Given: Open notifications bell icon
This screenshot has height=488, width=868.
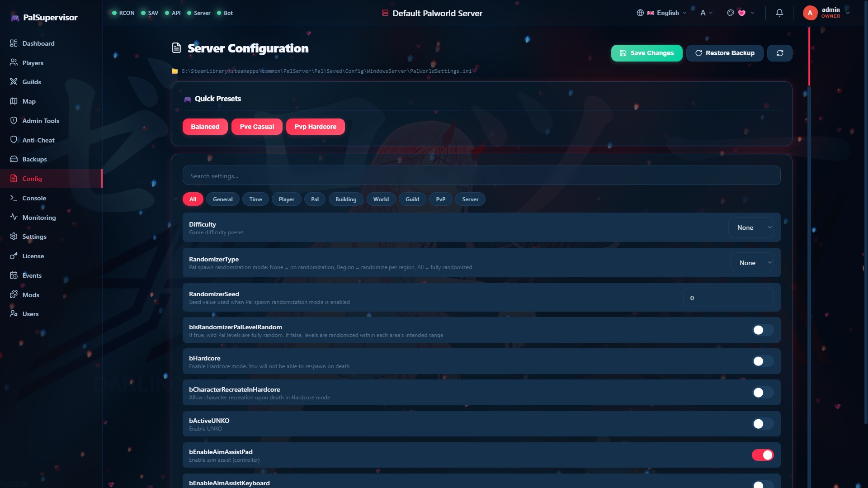Looking at the screenshot, I should click(x=779, y=13).
